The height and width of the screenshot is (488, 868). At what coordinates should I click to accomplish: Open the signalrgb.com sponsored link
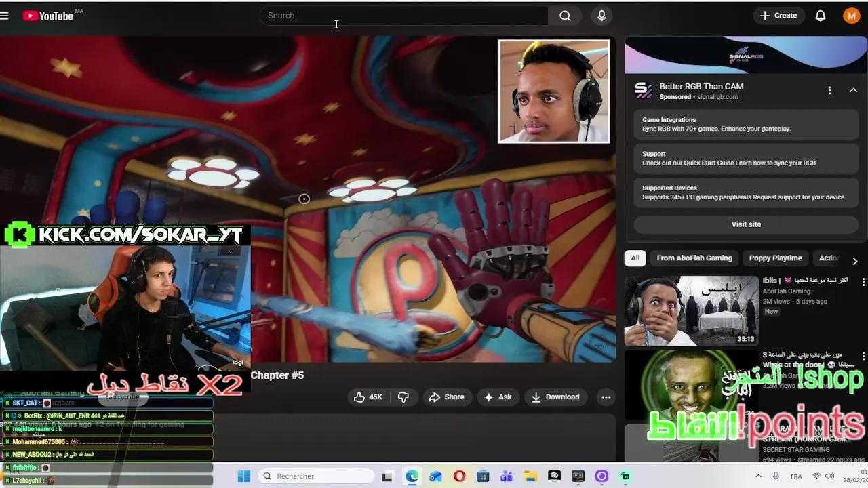(x=717, y=97)
